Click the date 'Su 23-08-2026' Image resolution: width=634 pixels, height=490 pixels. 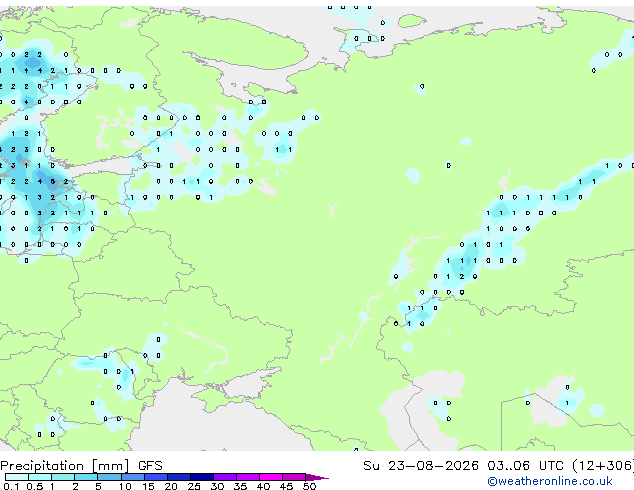click(421, 466)
